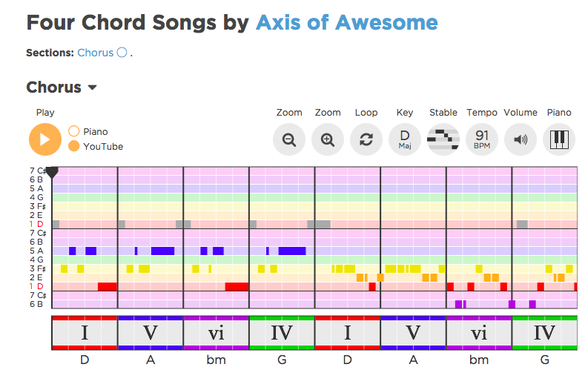Click the playhead marker at timeline start

click(x=52, y=173)
